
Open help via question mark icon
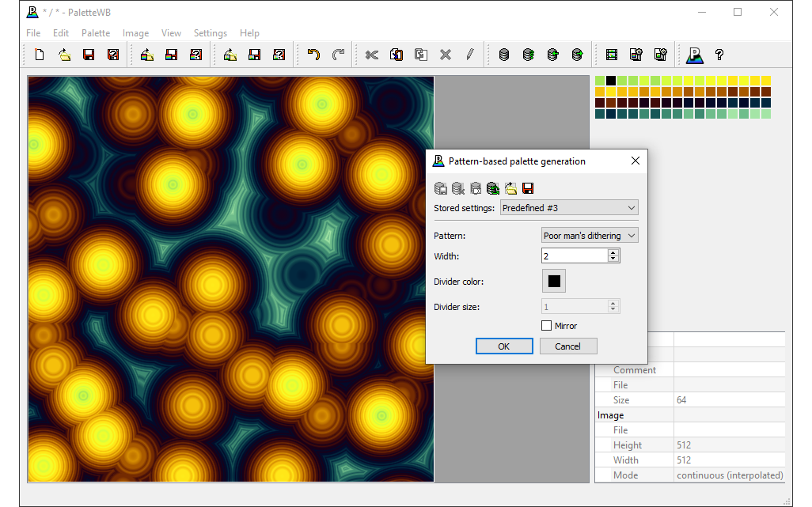click(719, 55)
